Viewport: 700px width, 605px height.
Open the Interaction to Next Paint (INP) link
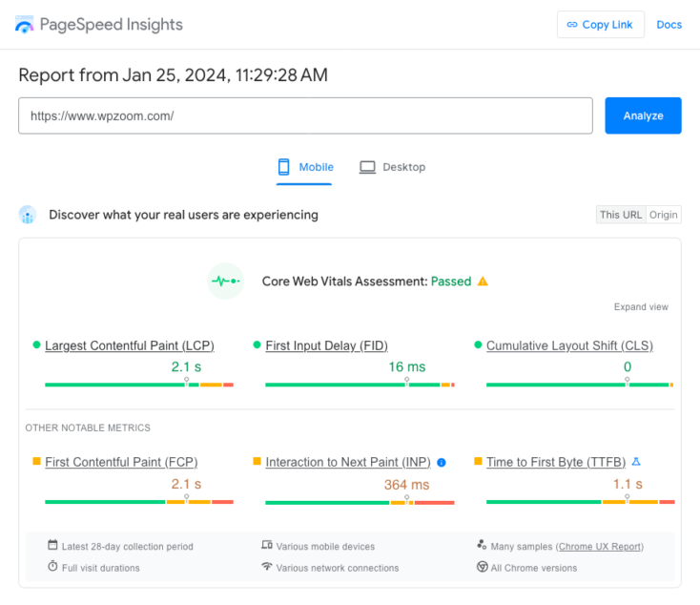coord(348,462)
